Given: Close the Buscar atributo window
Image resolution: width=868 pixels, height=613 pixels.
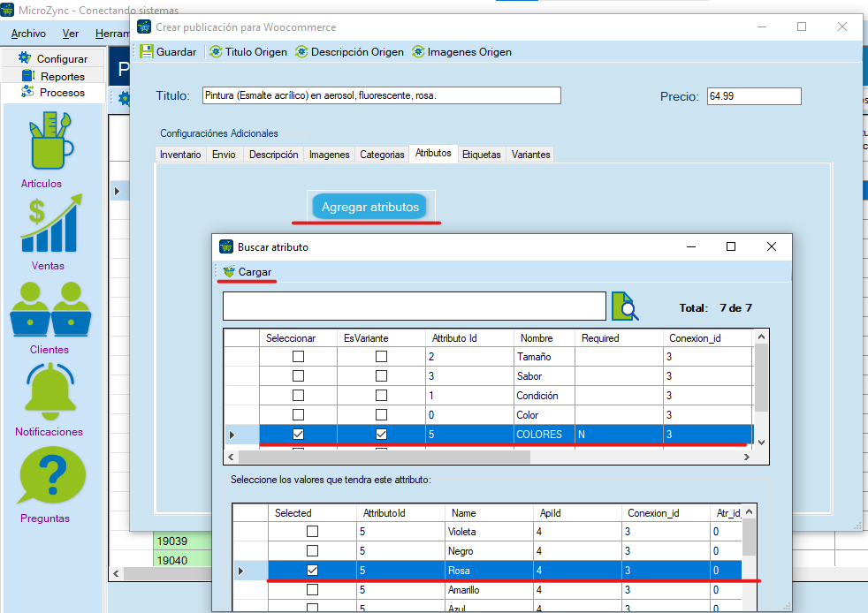Looking at the screenshot, I should [x=772, y=246].
